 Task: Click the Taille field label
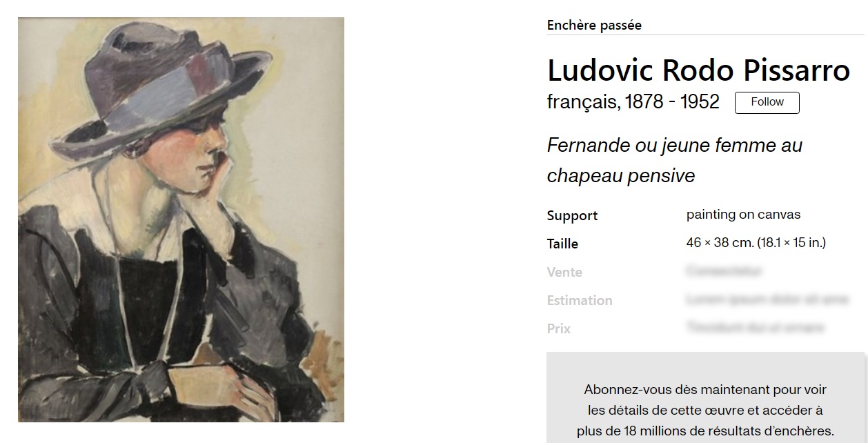(562, 244)
